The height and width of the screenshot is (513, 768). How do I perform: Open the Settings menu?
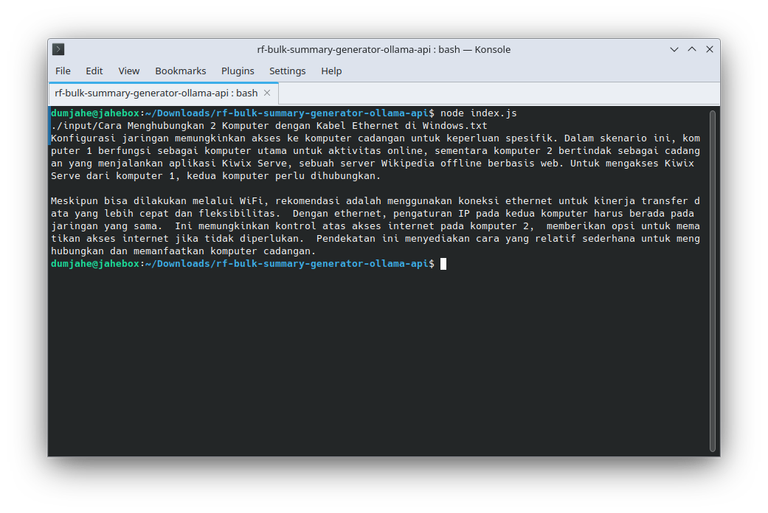click(x=287, y=71)
